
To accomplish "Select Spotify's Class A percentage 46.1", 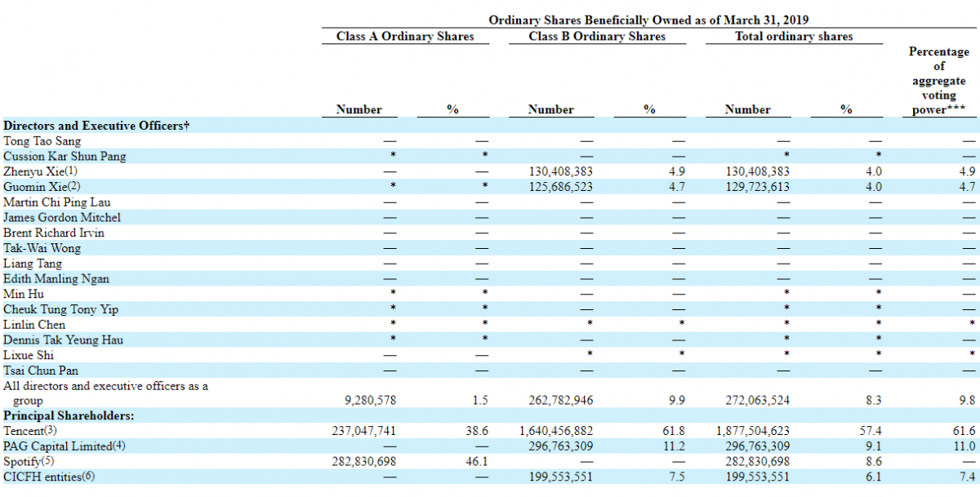I will tap(478, 462).
